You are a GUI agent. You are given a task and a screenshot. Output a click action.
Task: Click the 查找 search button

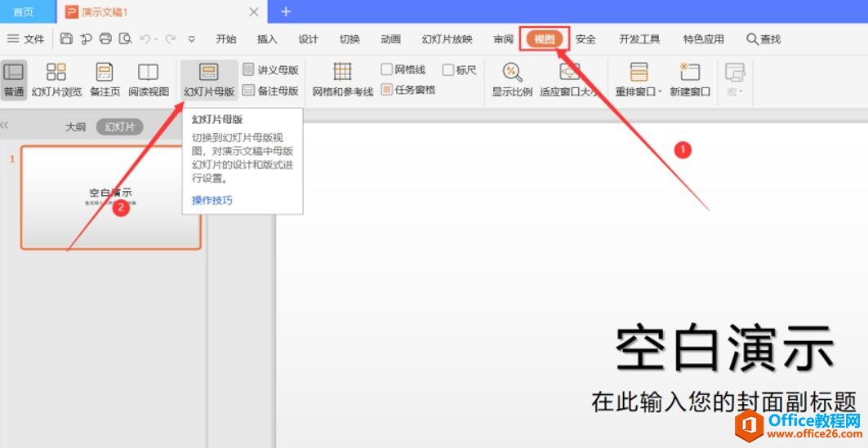pos(764,38)
